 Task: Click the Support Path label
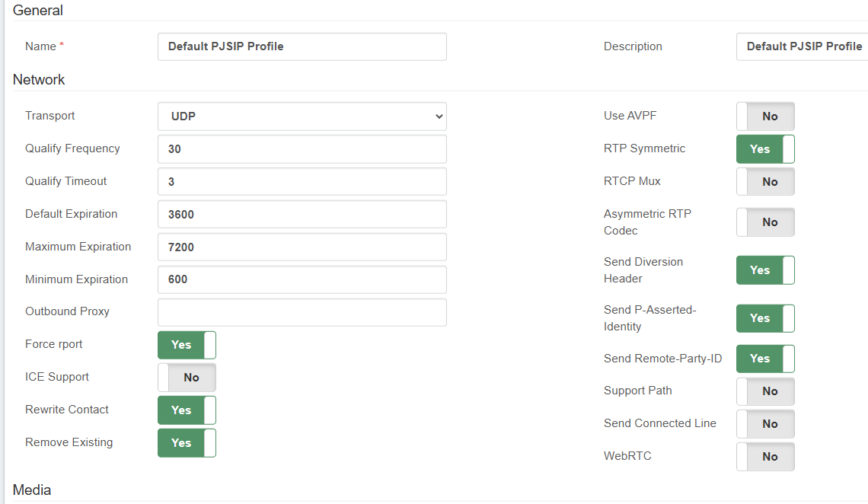[638, 391]
